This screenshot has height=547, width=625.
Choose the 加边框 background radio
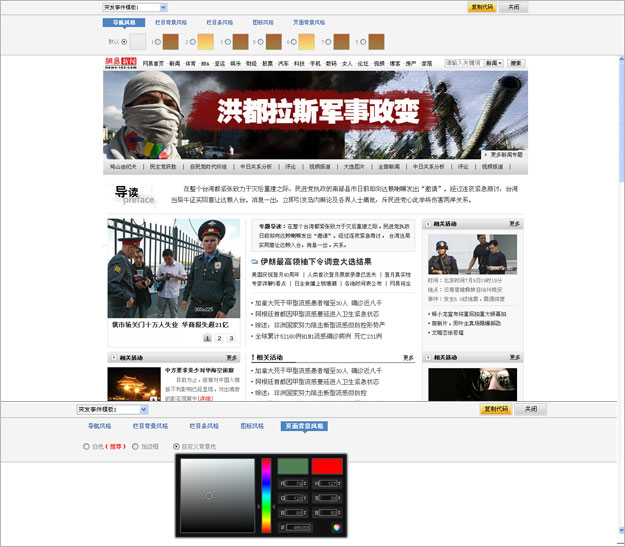click(135, 447)
